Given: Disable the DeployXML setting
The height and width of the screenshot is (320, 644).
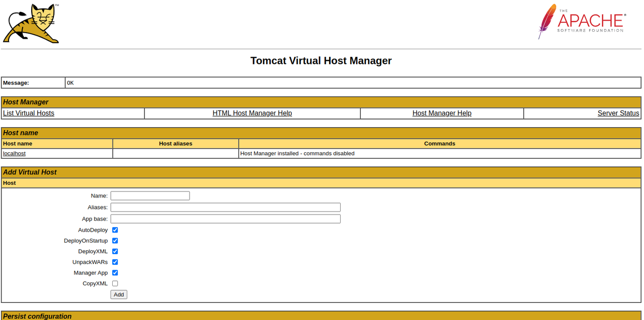Looking at the screenshot, I should pyautogui.click(x=115, y=251).
